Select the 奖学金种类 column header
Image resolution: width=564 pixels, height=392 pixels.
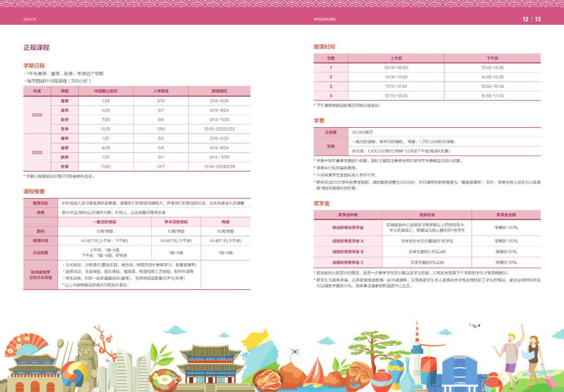point(348,215)
